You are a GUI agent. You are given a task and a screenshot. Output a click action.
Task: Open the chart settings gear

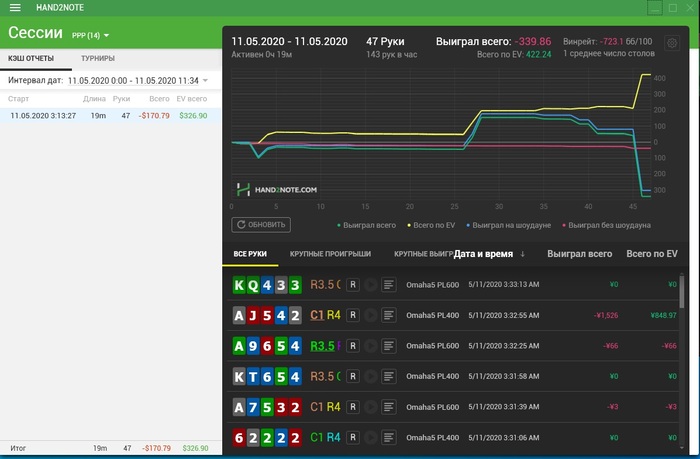tap(672, 43)
